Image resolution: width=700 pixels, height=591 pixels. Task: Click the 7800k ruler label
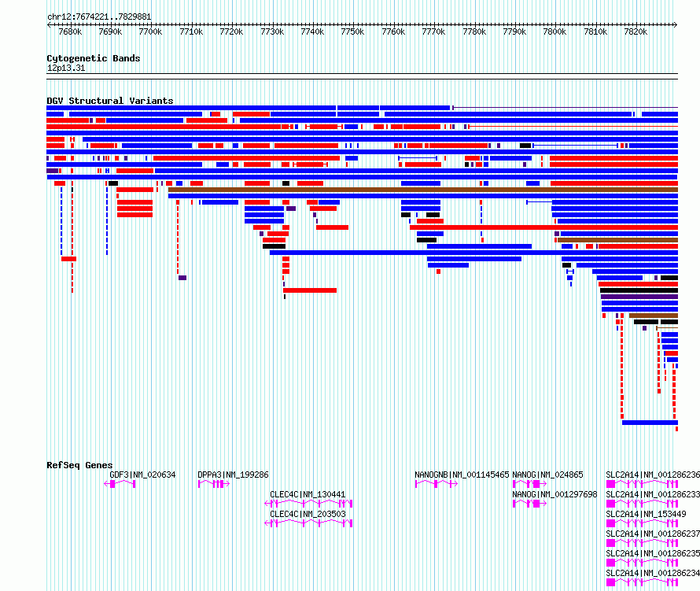[555, 31]
